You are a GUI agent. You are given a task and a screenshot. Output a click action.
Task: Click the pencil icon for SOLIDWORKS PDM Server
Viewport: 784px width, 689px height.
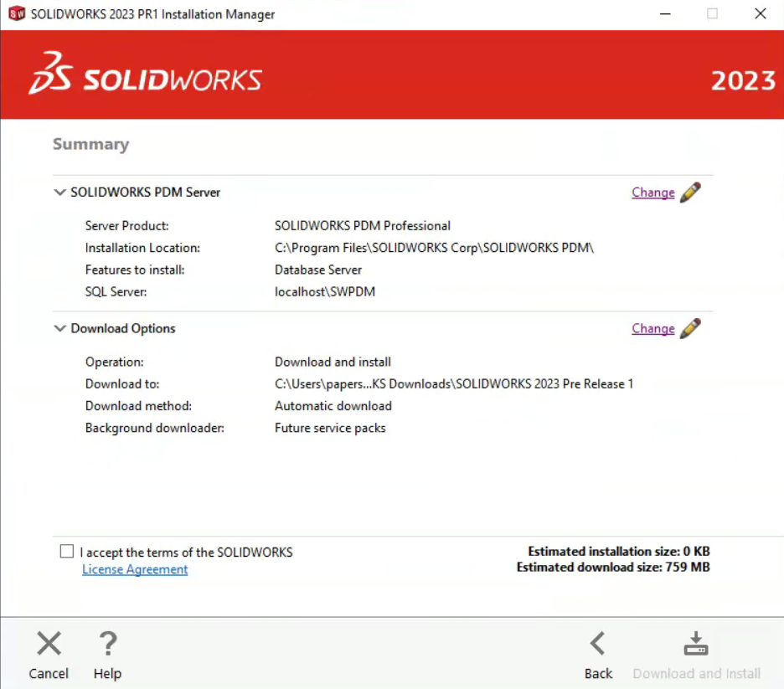(690, 193)
